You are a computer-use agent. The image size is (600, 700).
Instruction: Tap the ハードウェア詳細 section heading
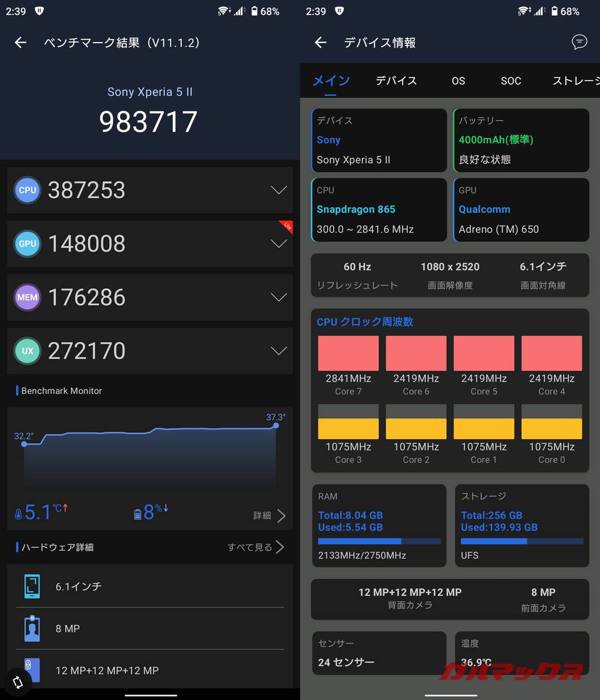[x=57, y=547]
